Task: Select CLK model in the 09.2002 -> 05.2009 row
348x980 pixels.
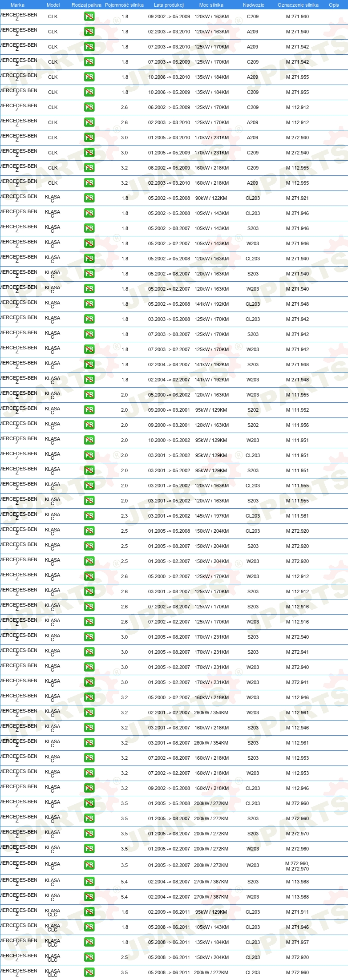Action: click(x=53, y=16)
